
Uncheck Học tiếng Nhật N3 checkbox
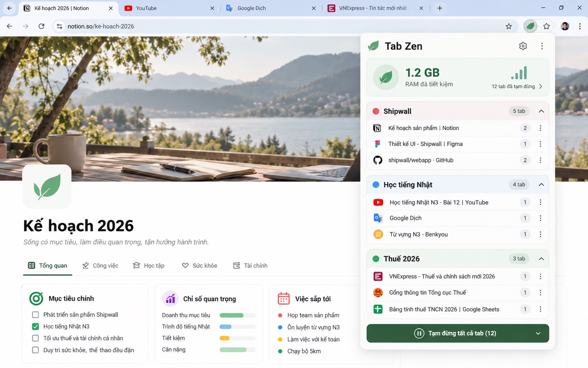35,326
